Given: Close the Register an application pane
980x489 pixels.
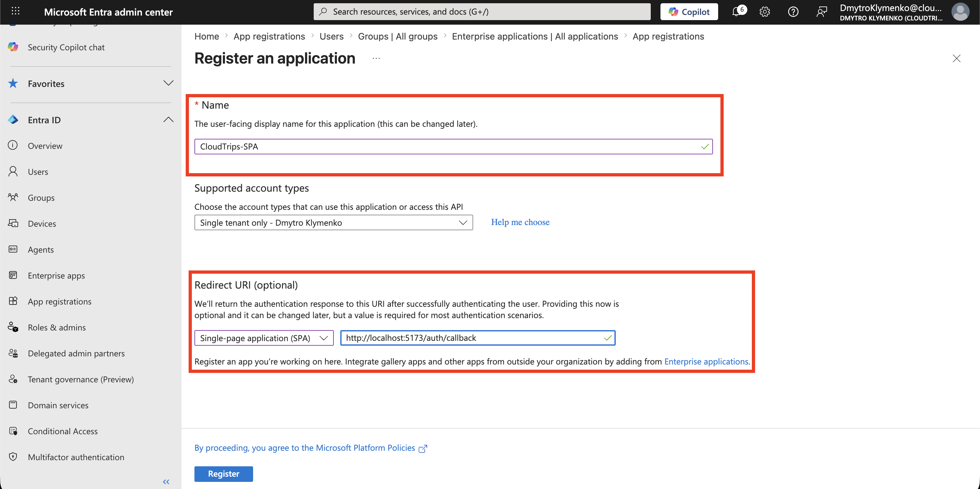Looking at the screenshot, I should click(956, 58).
